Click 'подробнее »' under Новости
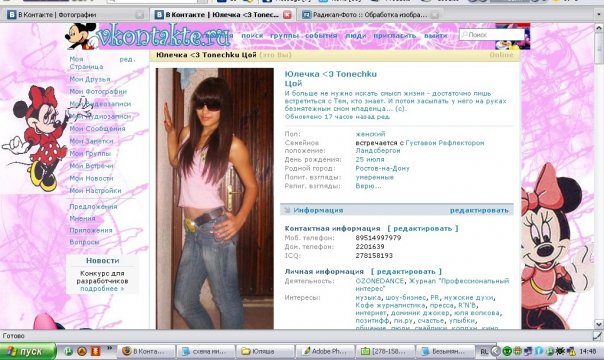604x360 pixels. tap(102, 288)
